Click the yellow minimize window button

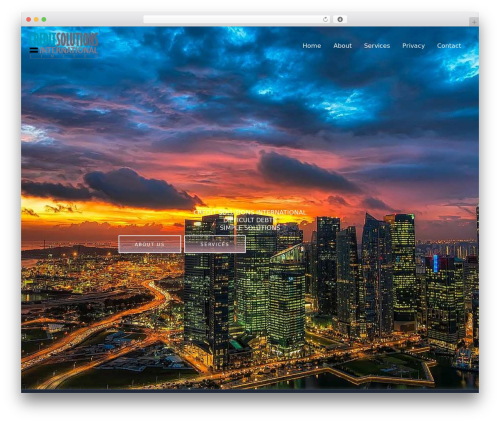(36, 19)
